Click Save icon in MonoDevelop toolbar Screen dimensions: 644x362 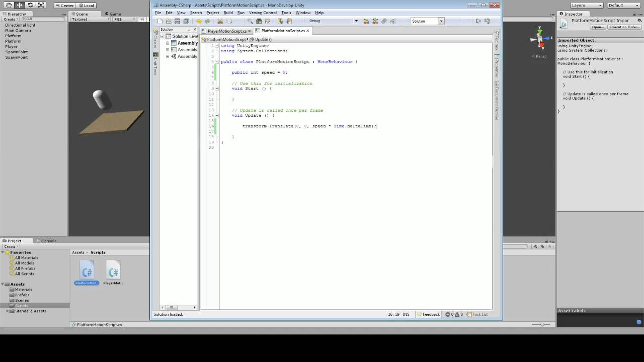(x=177, y=21)
